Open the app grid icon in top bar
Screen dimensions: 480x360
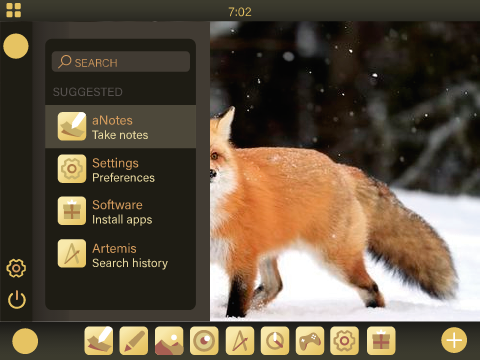[x=14, y=10]
